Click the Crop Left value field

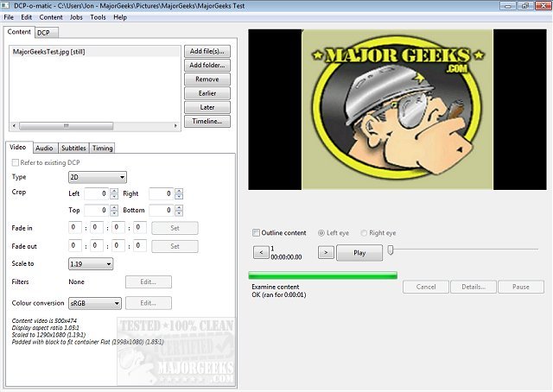97,194
